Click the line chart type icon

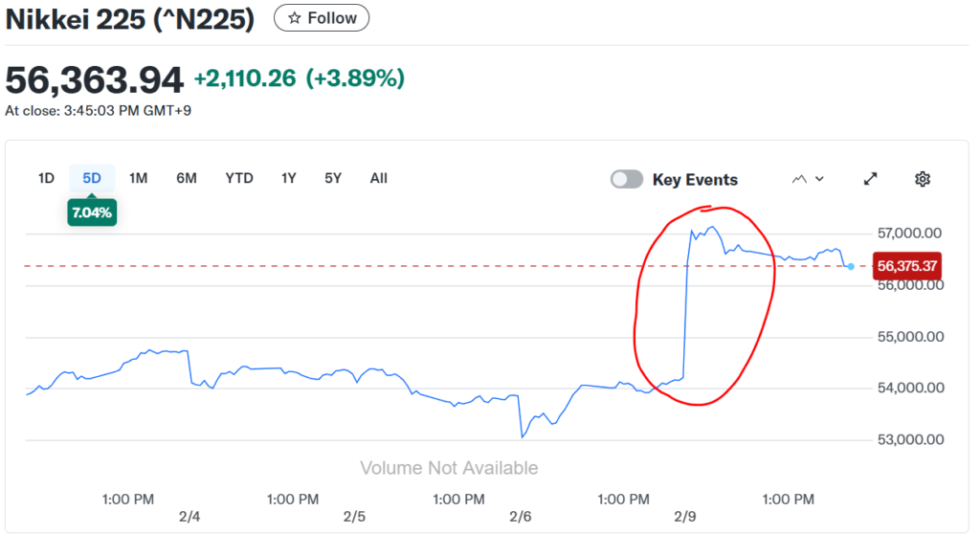[x=799, y=179]
